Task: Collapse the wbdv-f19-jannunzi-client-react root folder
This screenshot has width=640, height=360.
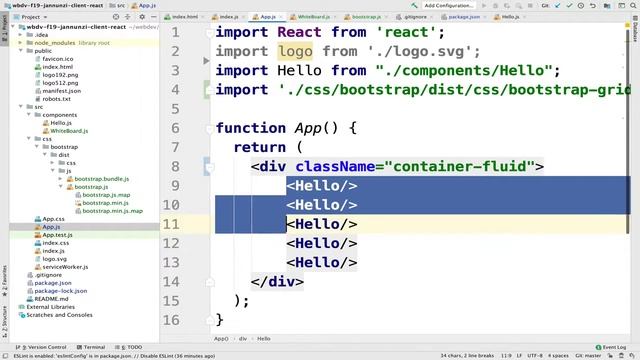Action: 13,27
